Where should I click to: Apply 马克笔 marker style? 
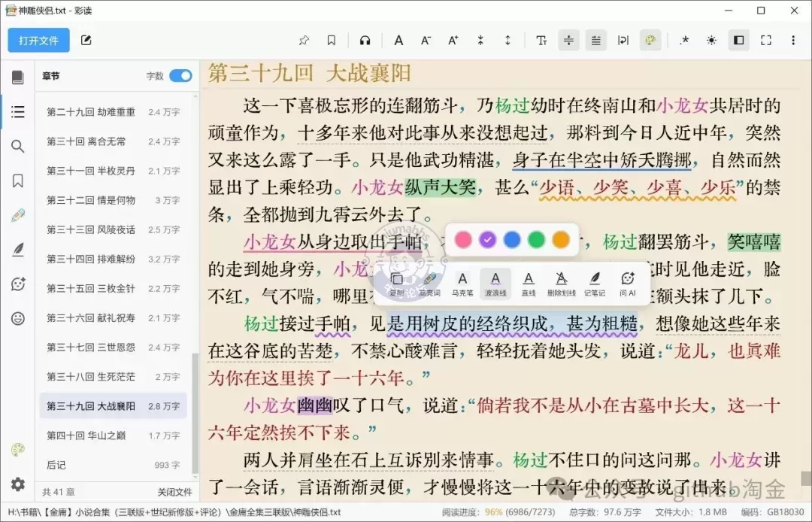pyautogui.click(x=462, y=284)
